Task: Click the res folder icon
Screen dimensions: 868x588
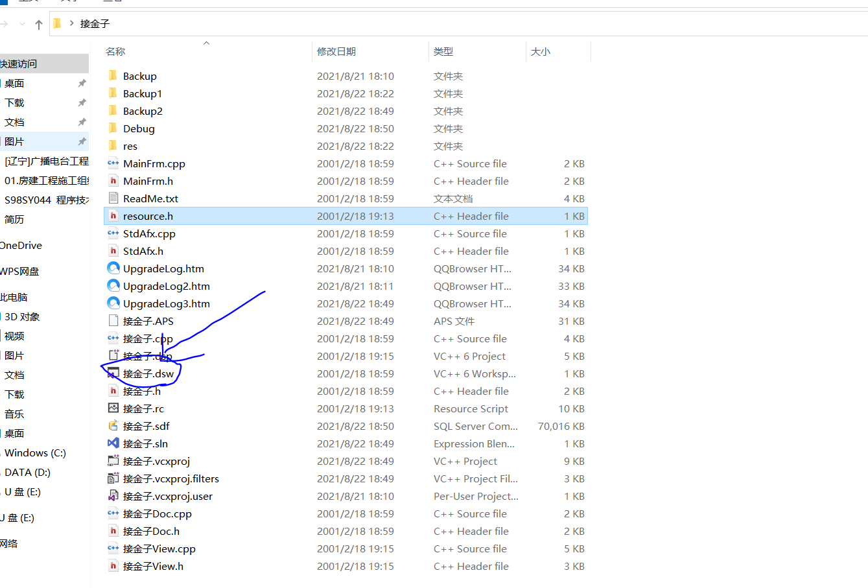Action: point(113,146)
